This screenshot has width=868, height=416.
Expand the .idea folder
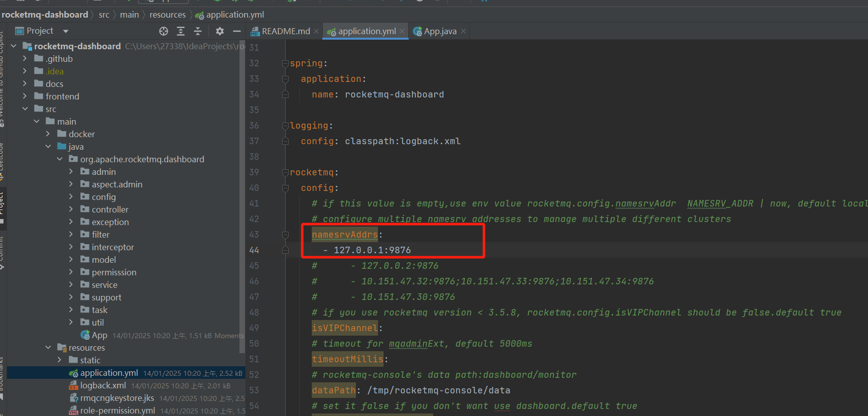25,71
